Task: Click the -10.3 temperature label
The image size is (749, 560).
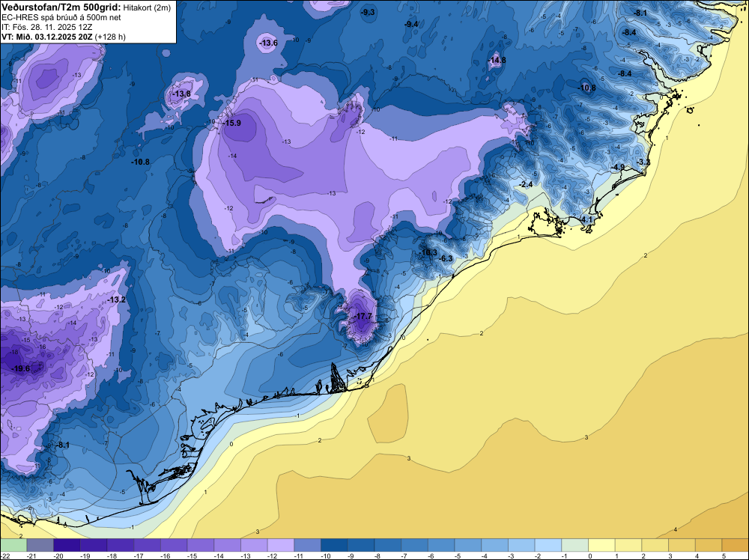Action: pyautogui.click(x=428, y=252)
